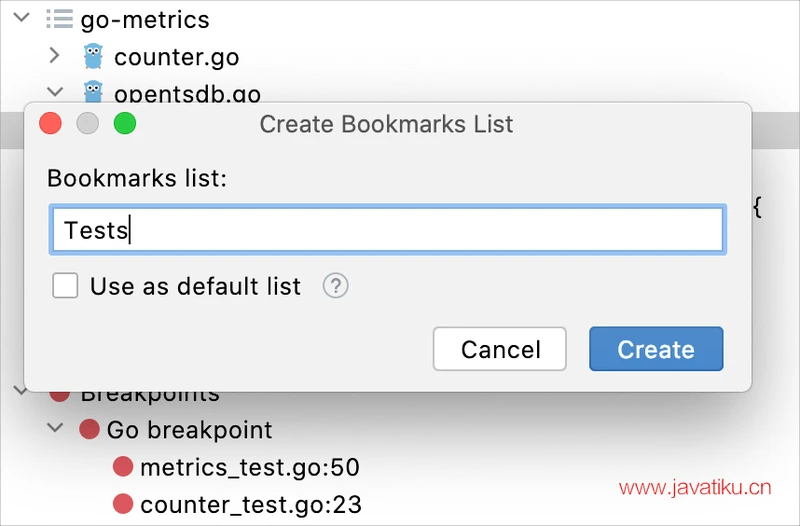
Task: Select counter.go in the bookmarks tree
Action: click(x=176, y=56)
